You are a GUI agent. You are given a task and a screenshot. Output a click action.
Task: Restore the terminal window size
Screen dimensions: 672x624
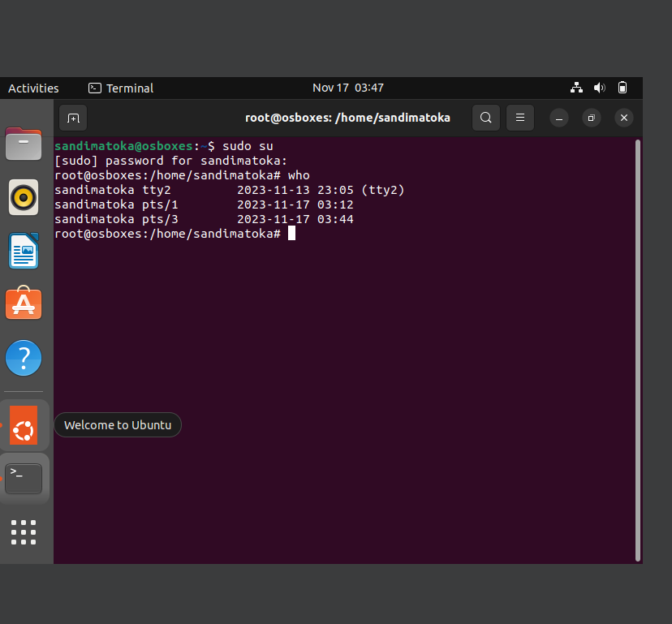tap(592, 118)
